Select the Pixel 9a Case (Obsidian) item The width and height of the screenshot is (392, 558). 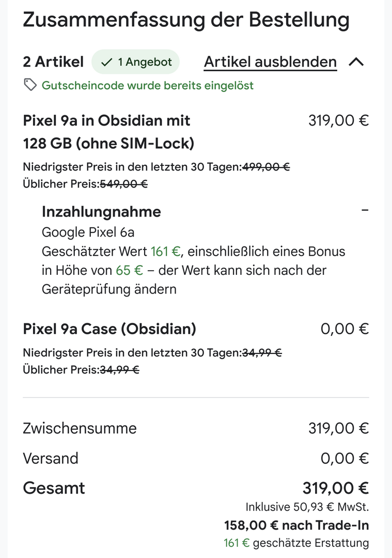click(x=109, y=329)
